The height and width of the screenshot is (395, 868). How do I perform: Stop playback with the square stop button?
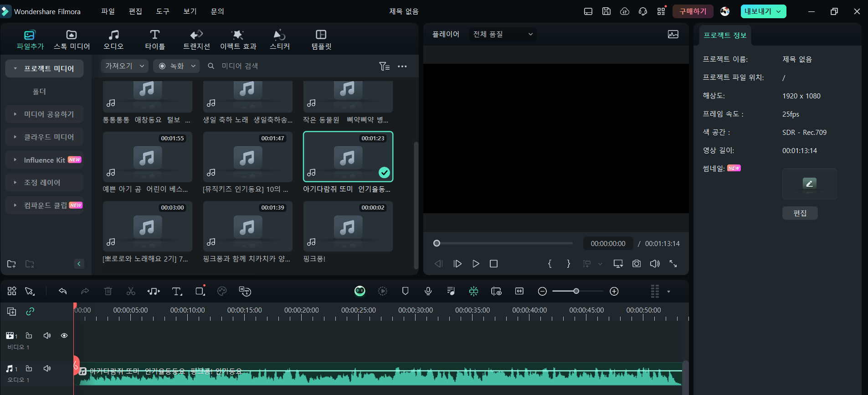[x=493, y=264]
